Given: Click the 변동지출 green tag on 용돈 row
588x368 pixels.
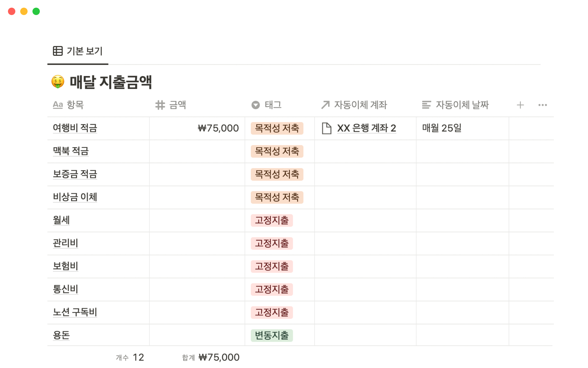Looking at the screenshot, I should (x=272, y=335).
